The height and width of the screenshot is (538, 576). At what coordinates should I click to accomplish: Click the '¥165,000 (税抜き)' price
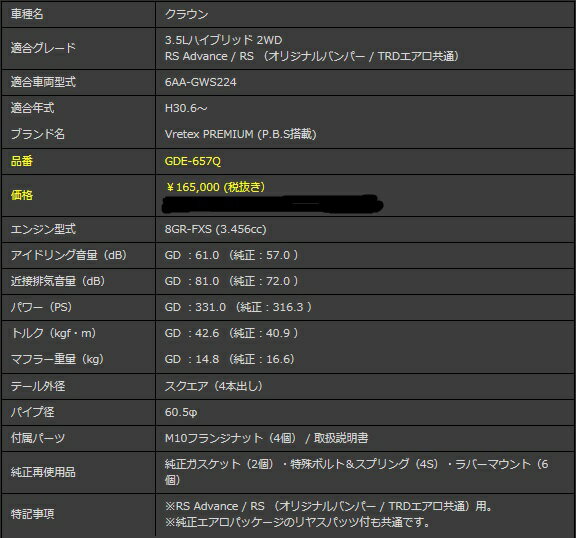point(215,187)
